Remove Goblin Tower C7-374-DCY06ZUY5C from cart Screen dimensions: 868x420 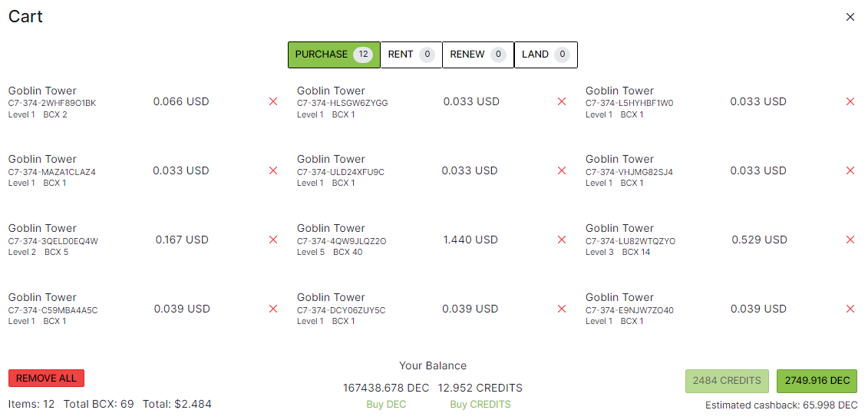click(562, 309)
